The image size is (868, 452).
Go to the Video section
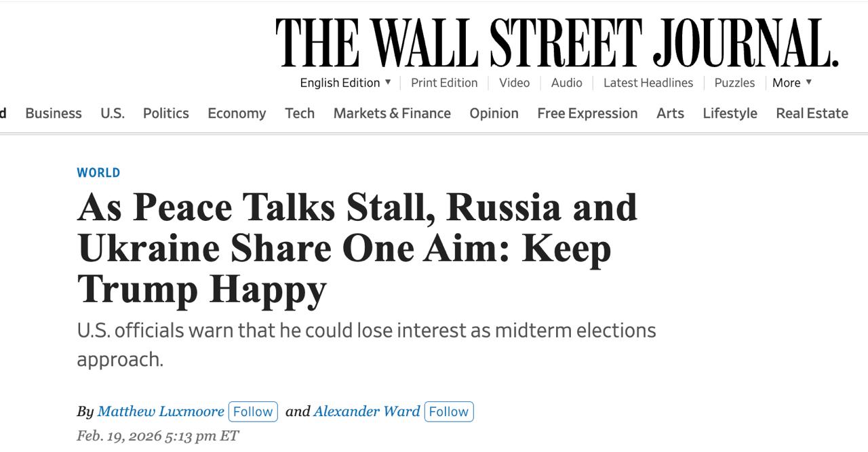(514, 83)
